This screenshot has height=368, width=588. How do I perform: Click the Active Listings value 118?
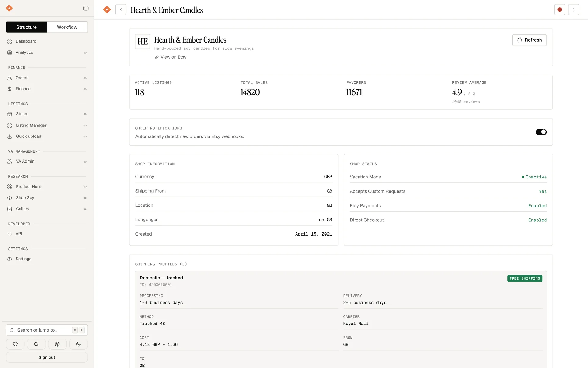(x=139, y=92)
